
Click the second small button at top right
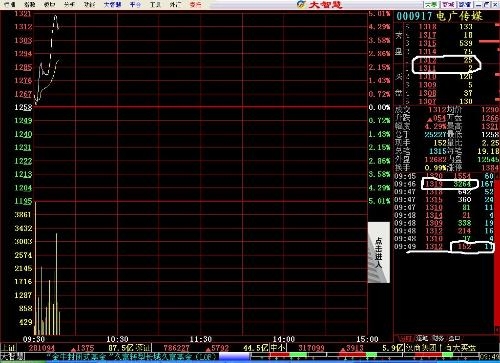tap(448, 4)
